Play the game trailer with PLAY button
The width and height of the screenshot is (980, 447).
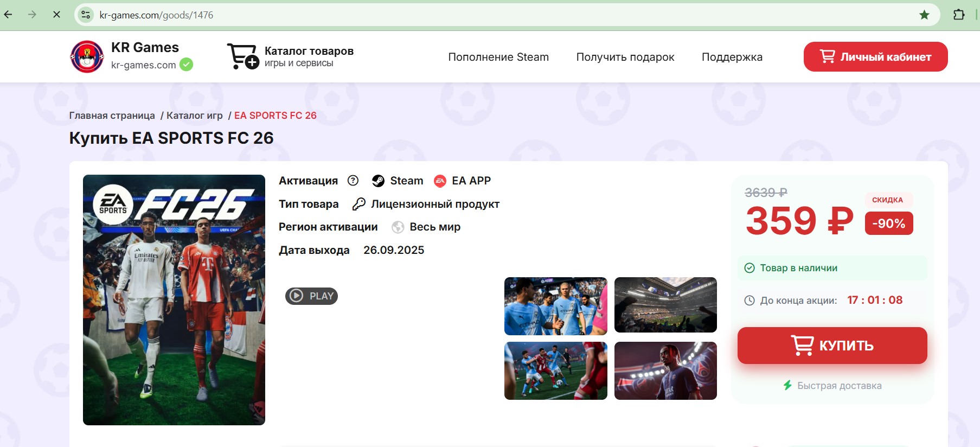click(311, 296)
